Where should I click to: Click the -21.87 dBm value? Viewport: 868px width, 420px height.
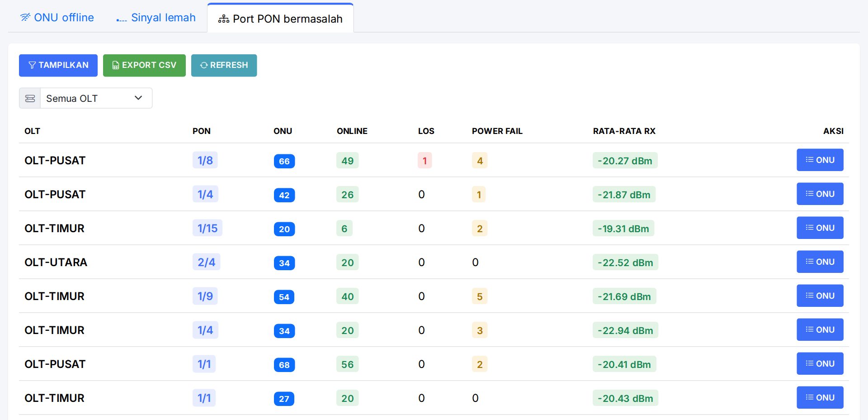click(x=624, y=195)
